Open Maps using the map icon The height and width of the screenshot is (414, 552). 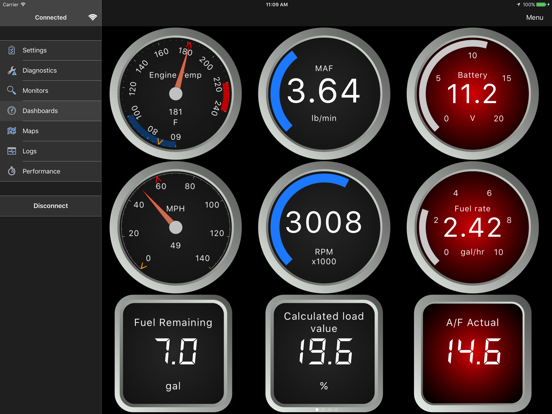click(12, 131)
